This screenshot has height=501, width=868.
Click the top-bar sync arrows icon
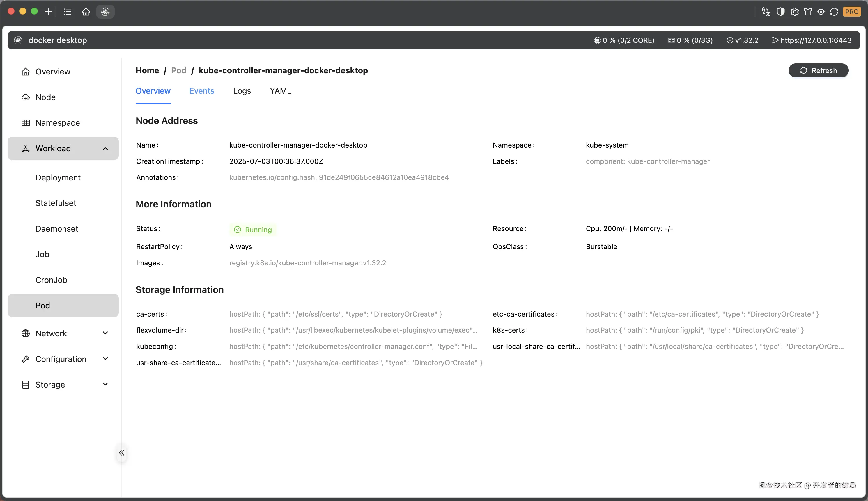834,12
